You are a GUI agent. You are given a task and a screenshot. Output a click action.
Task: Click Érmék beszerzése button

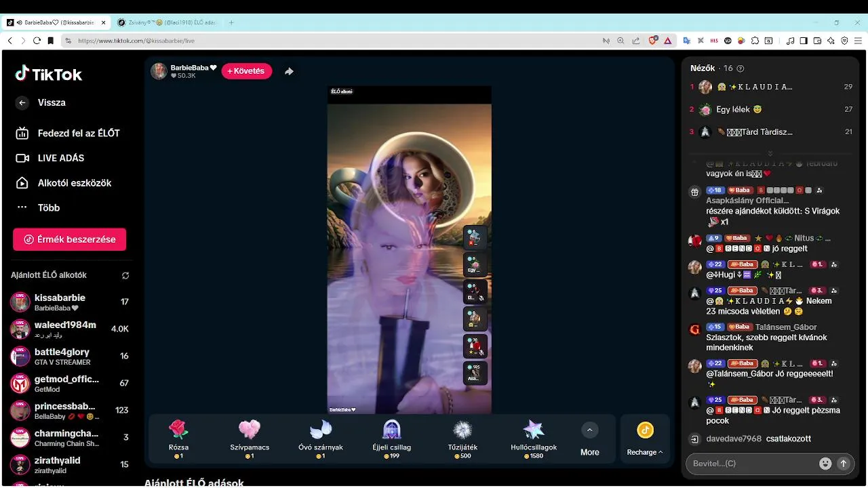69,239
